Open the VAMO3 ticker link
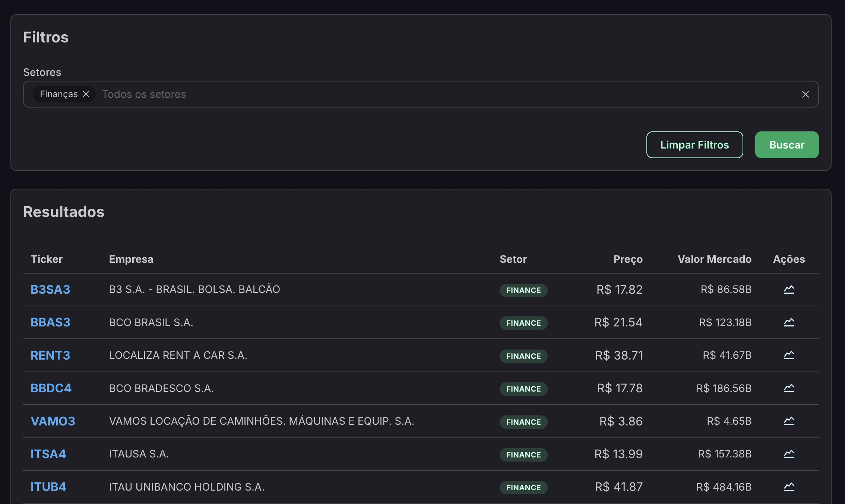 53,421
